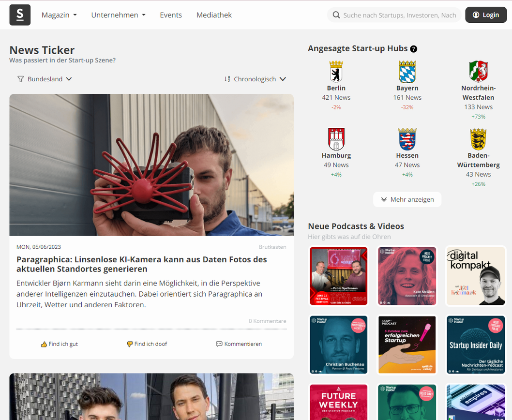This screenshot has height=420, width=512.
Task: Select the Bayern coat of arms
Action: pos(407,72)
